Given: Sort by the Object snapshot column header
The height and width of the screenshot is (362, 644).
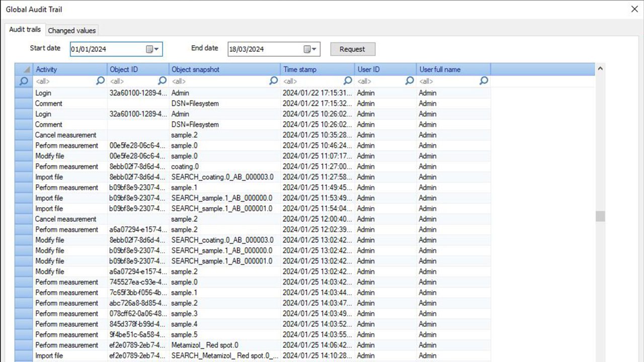Looking at the screenshot, I should coord(225,69).
